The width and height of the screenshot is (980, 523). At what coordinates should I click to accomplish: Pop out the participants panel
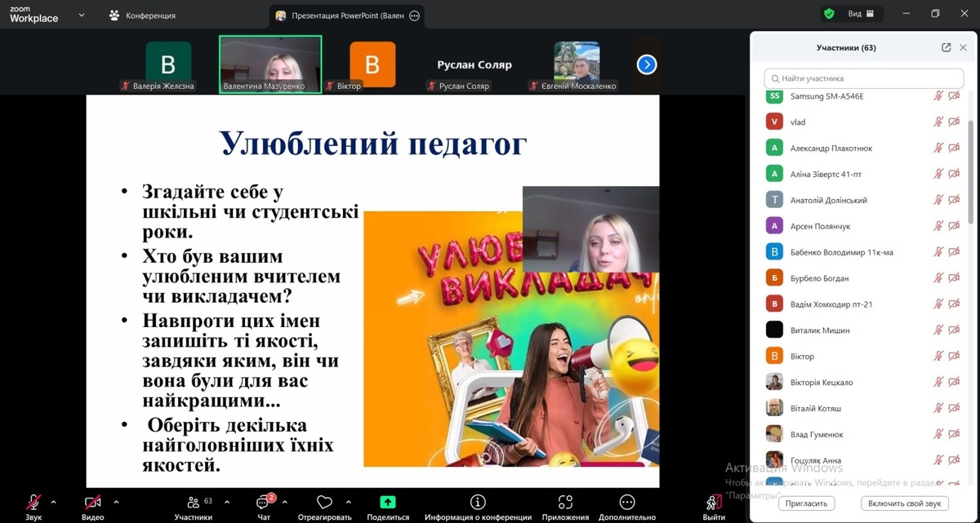pyautogui.click(x=946, y=47)
